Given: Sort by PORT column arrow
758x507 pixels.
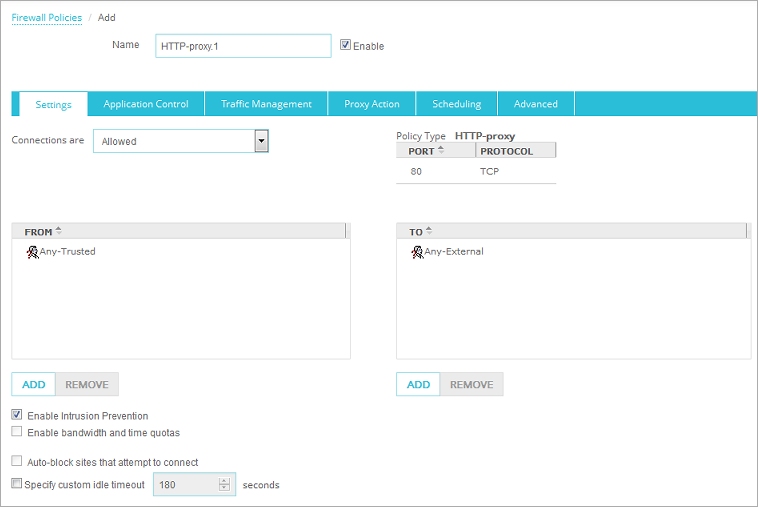Looking at the screenshot, I should click(x=441, y=150).
